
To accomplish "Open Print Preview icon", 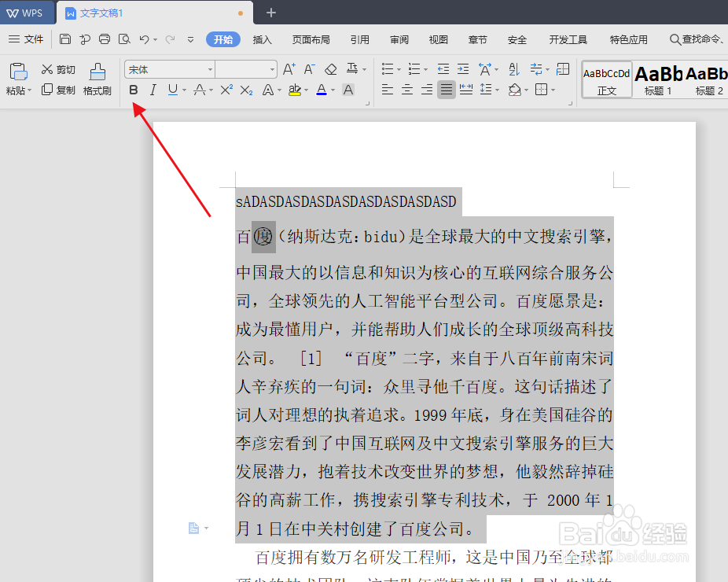I will 124,39.
